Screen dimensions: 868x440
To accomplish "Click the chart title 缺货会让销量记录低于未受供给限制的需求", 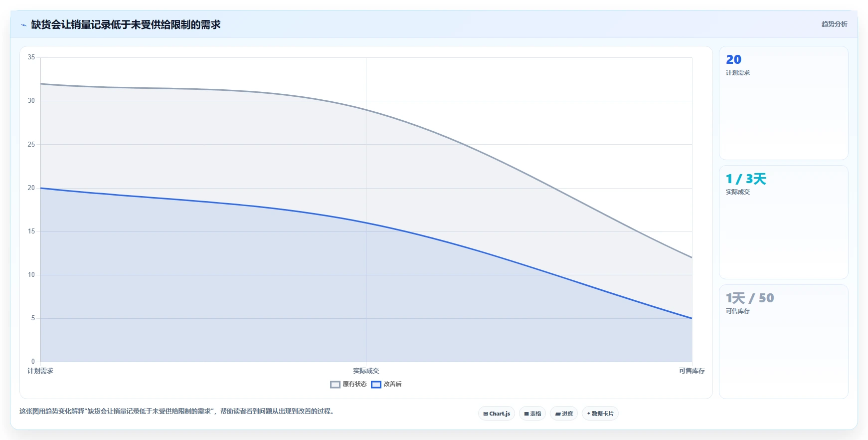I will pos(126,24).
